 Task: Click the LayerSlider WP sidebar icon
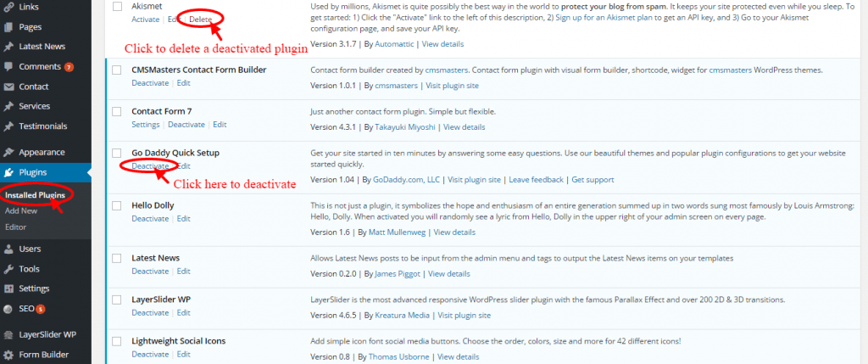click(8, 334)
